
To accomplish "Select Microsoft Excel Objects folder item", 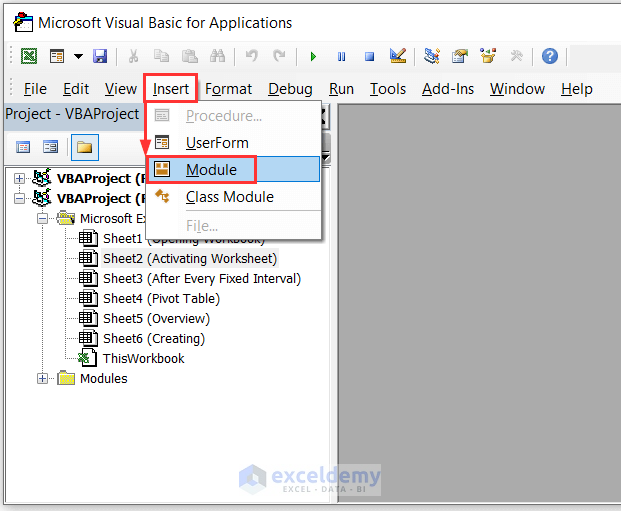I will 112,218.
